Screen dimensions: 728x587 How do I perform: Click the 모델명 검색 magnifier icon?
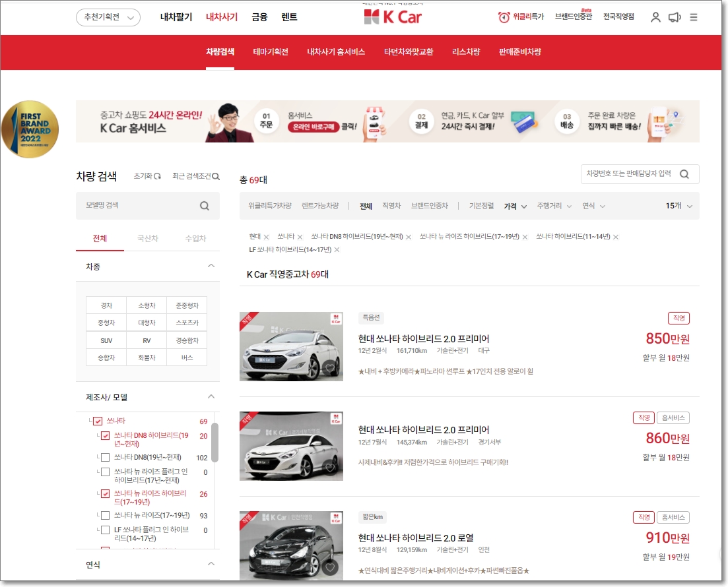205,206
